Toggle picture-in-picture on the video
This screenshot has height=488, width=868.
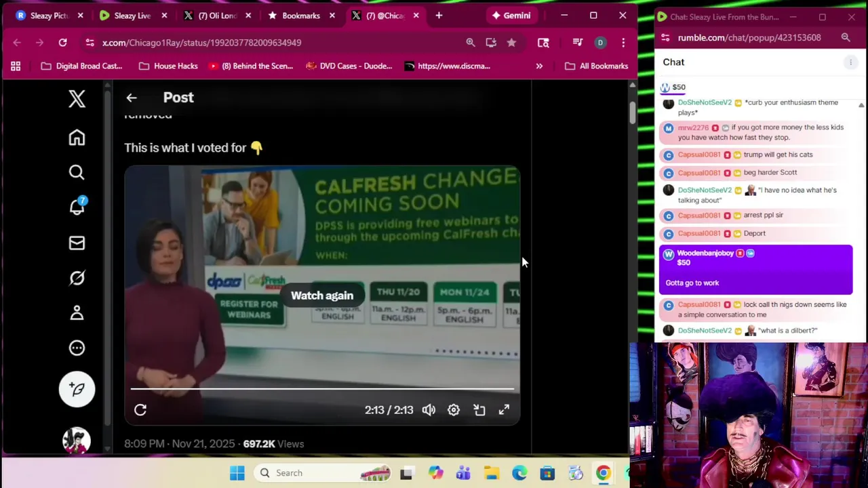point(479,410)
